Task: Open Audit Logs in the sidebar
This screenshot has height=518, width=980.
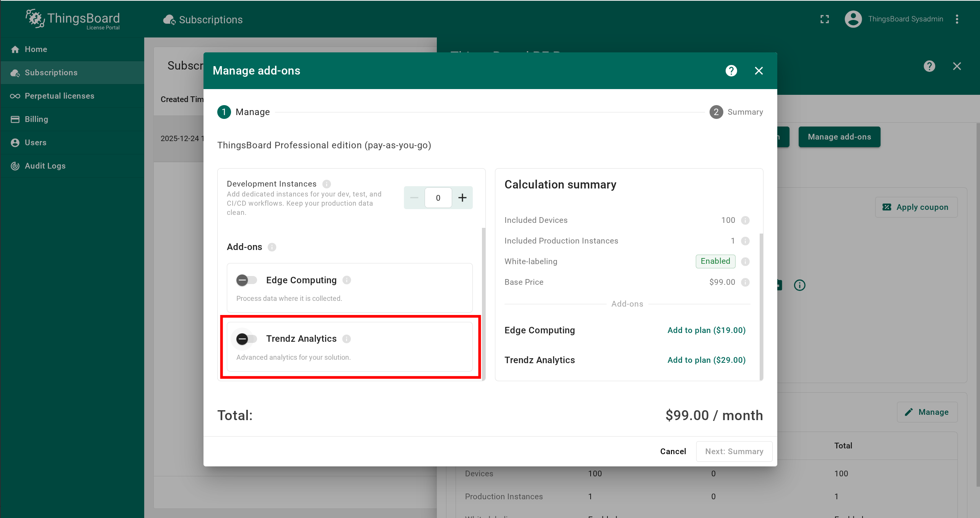Action: pyautogui.click(x=45, y=166)
